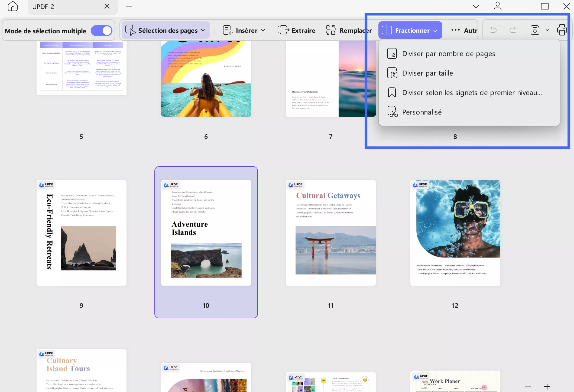
Task: Select page 11 Cultural Getaways thumbnail
Action: click(x=330, y=233)
